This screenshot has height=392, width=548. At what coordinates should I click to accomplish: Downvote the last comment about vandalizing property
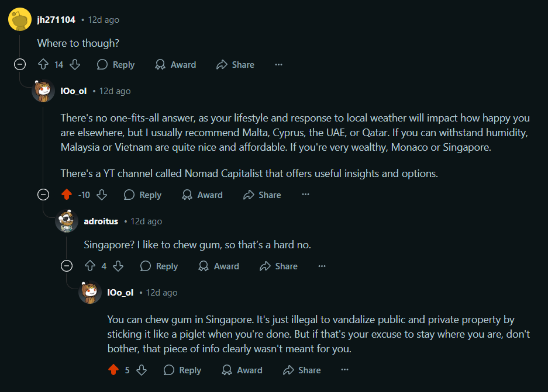pyautogui.click(x=142, y=370)
